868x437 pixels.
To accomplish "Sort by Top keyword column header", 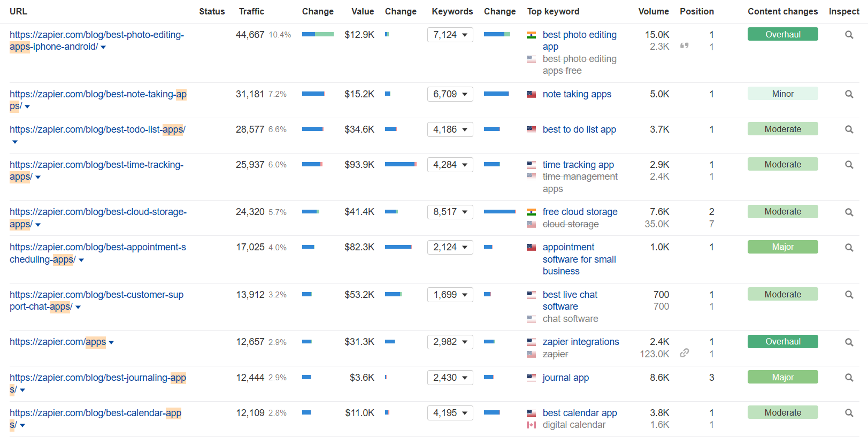I will (553, 11).
